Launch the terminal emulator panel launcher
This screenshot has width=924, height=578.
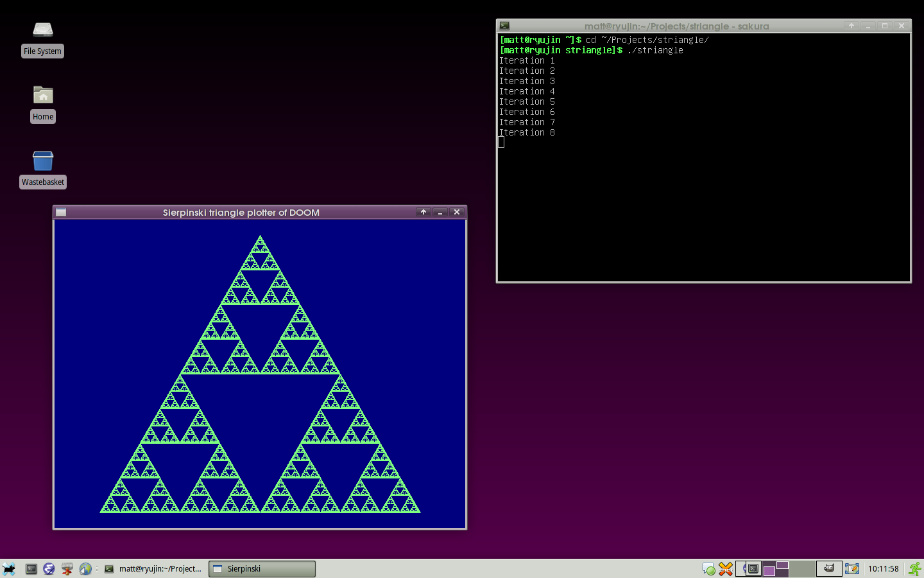[31, 569]
